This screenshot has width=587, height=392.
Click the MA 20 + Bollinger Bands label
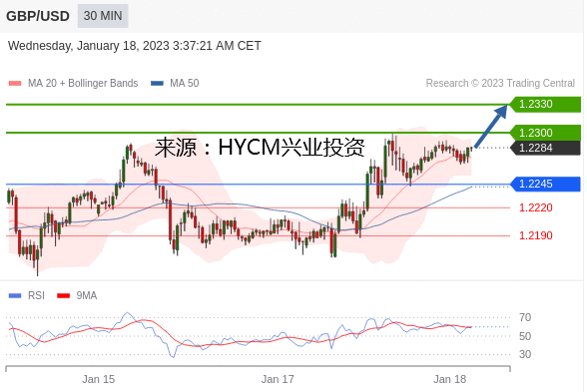[x=83, y=83]
